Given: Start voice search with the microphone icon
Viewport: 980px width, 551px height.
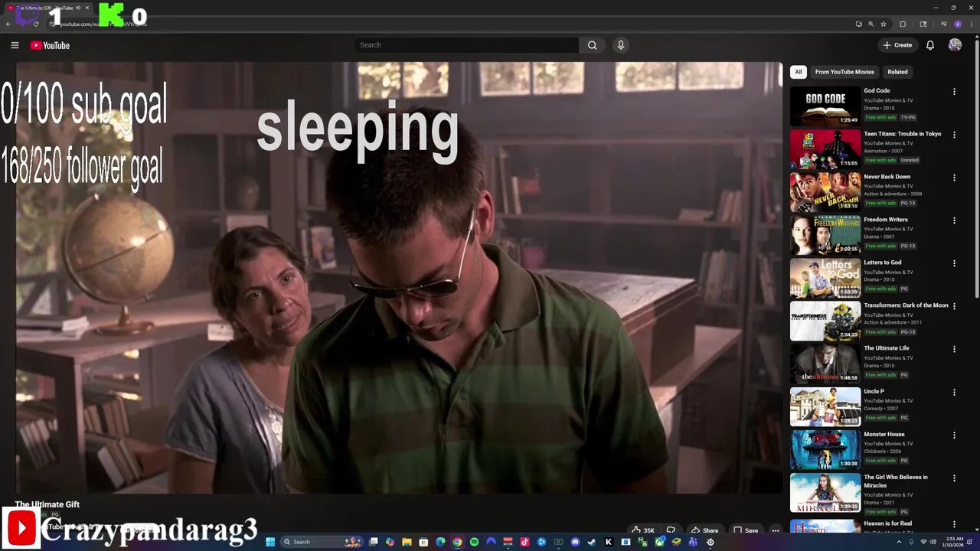Looking at the screenshot, I should click(621, 45).
